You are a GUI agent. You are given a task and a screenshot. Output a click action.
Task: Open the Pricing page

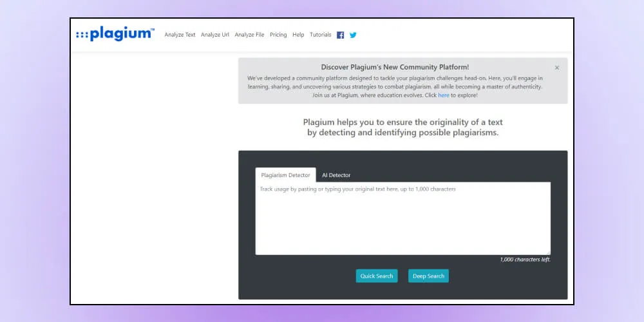(278, 35)
